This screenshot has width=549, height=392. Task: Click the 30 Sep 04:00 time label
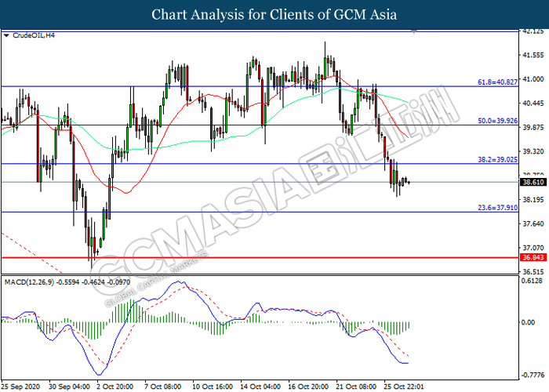[69, 387]
